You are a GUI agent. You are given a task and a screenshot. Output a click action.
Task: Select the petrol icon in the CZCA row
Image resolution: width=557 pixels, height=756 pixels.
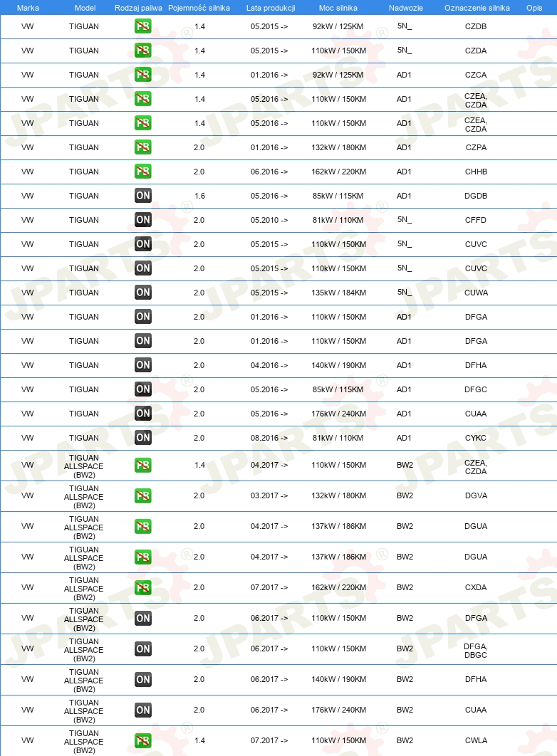[142, 74]
